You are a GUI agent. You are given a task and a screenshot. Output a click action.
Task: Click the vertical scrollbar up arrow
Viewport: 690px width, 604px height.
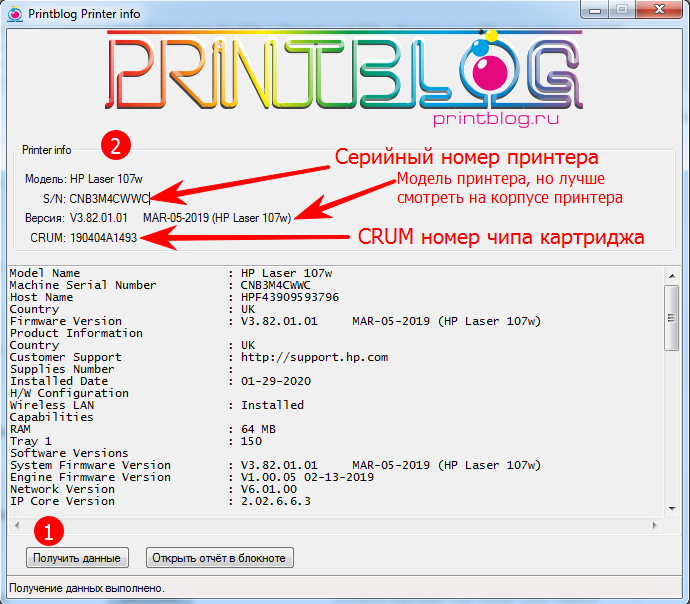click(x=672, y=276)
